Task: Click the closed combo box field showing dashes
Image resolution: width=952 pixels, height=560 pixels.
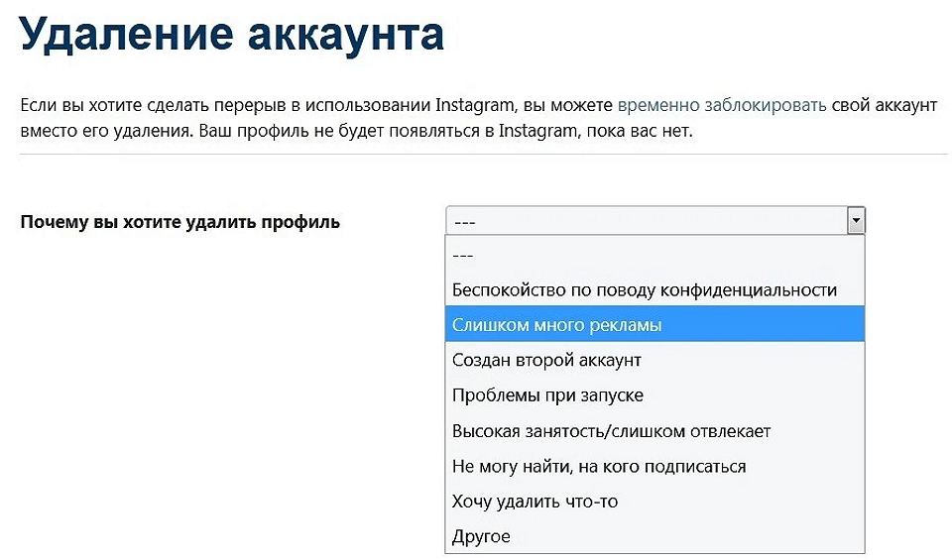Action: [655, 221]
